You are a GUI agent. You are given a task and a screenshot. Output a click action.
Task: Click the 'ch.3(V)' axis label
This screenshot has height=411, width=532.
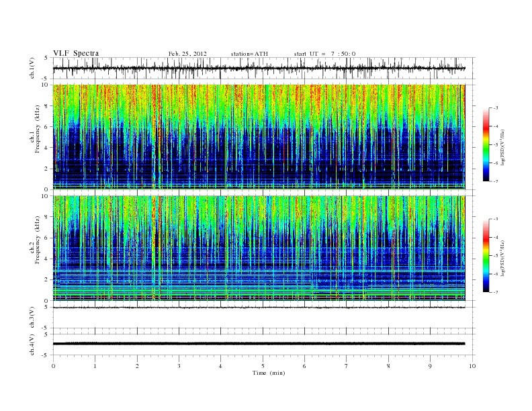coord(32,318)
